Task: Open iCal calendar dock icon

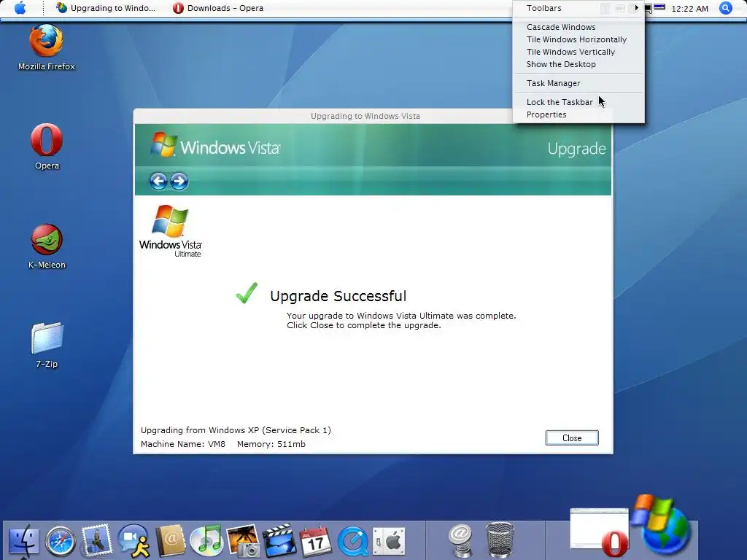Action: pyautogui.click(x=315, y=541)
